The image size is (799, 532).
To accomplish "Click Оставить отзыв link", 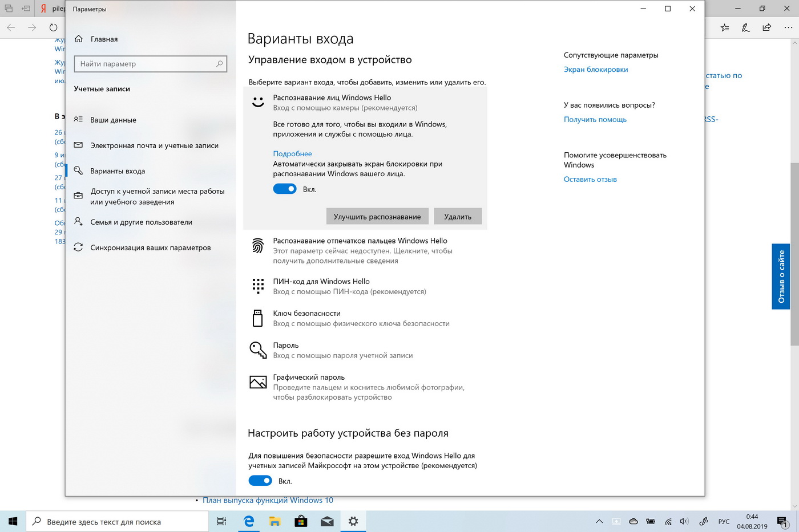I will pos(590,179).
